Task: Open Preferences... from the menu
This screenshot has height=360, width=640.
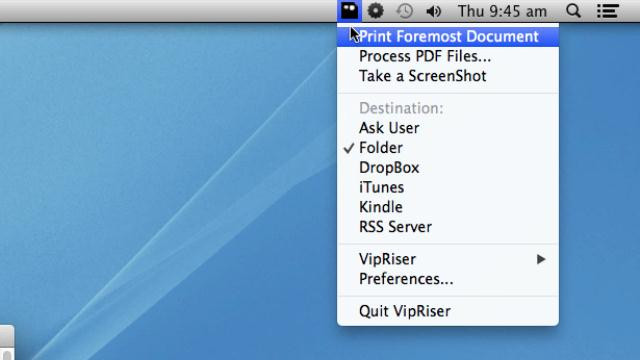Action: [x=448, y=279]
